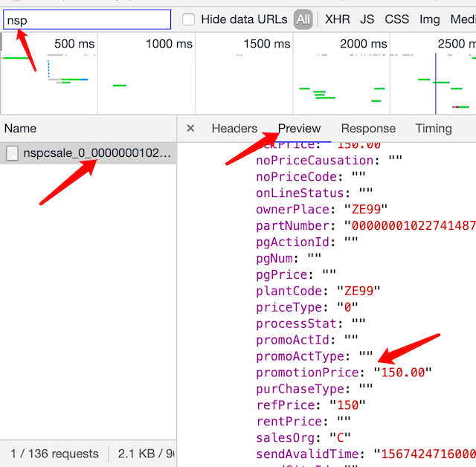Click the refPrice value 150
476x467 pixels.
347,405
